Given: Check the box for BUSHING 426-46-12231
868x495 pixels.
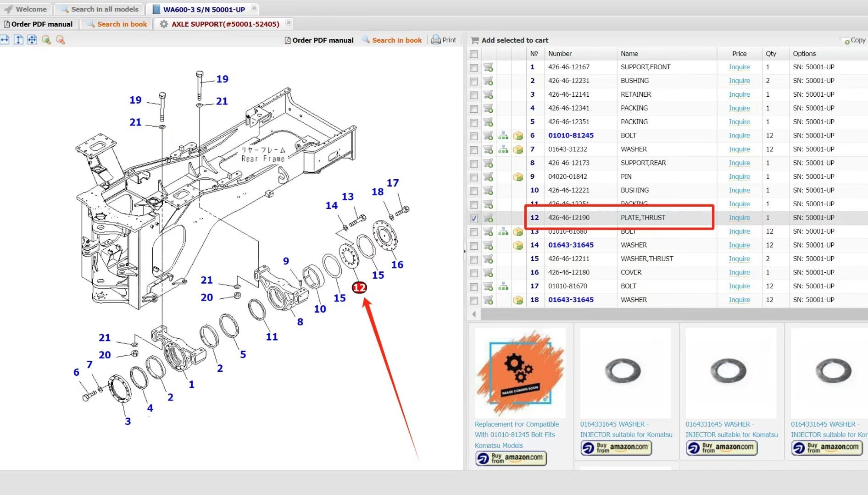Looking at the screenshot, I should [x=474, y=82].
